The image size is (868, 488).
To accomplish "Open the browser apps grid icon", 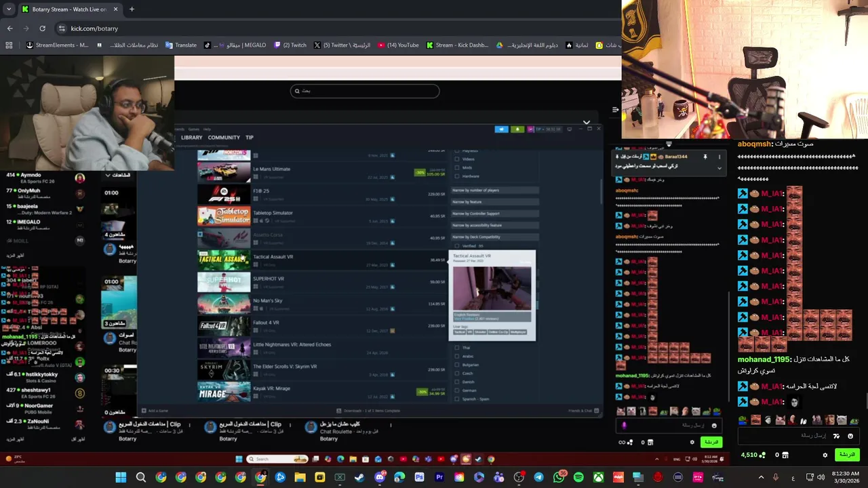I will pyautogui.click(x=9, y=45).
